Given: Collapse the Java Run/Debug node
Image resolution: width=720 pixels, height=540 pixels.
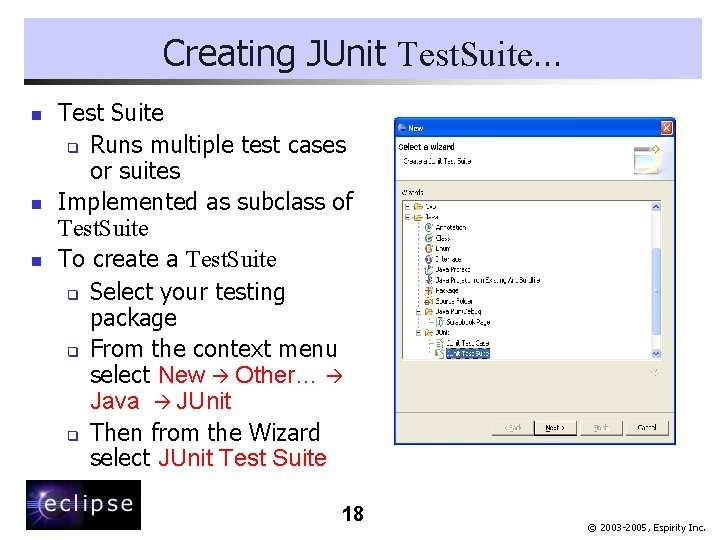Looking at the screenshot, I should coord(418,312).
